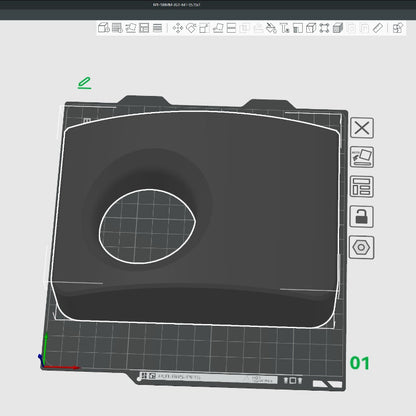Activate the Cut tool
This screenshot has height=416, width=416.
pos(231,28)
